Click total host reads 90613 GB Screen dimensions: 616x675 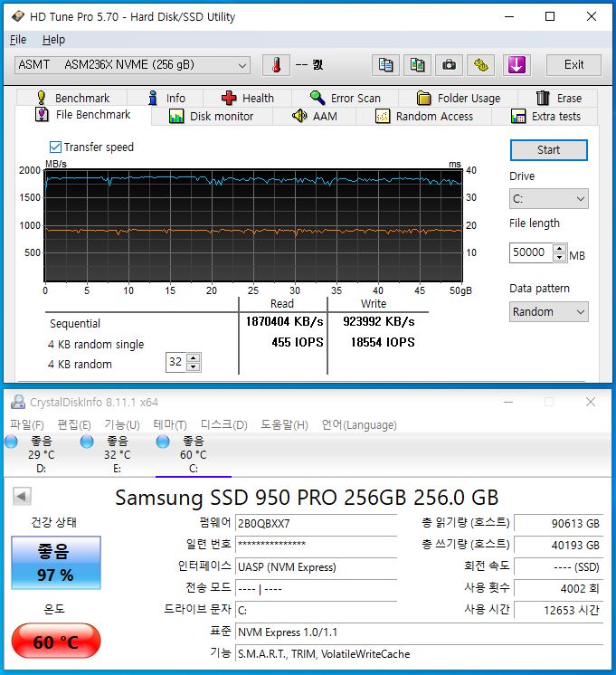pos(558,524)
